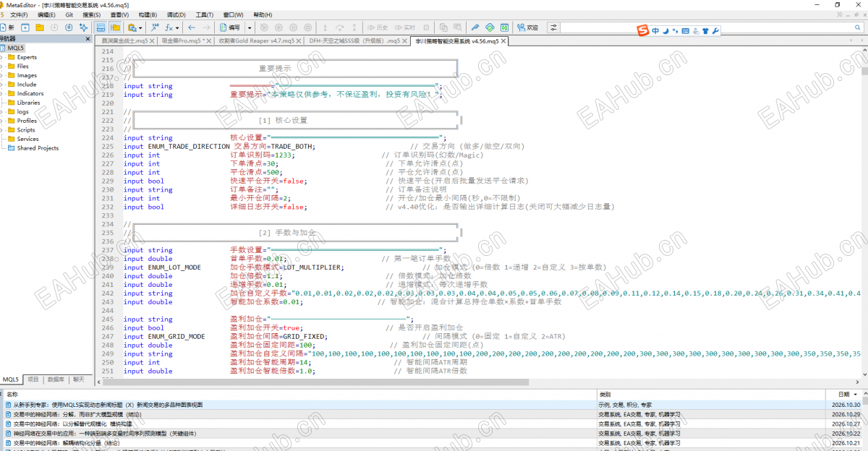The height and width of the screenshot is (451, 868).
Task: Open article 从新手到专家 news trading
Action: pos(109,405)
